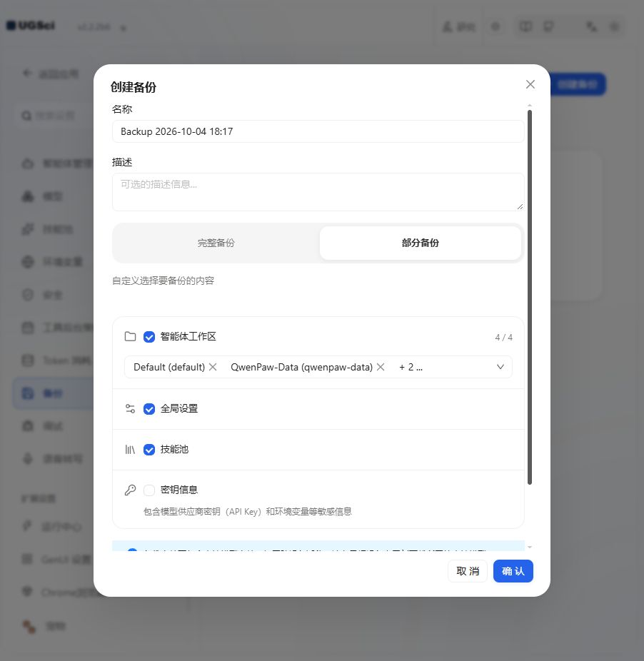This screenshot has width=644, height=661.
Task: Click the key icon beside 密钥信息
Action: 131,490
